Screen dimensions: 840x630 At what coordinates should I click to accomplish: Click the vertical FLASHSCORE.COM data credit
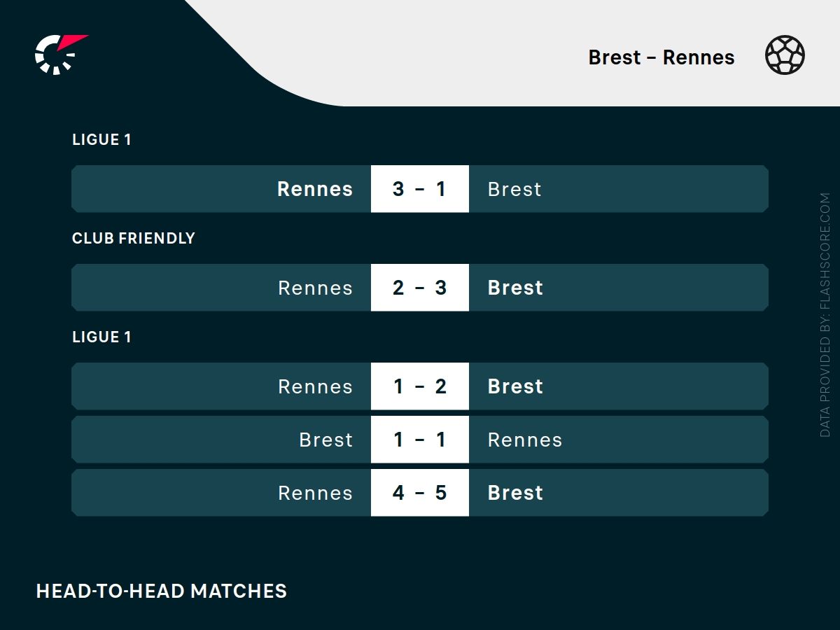(825, 315)
